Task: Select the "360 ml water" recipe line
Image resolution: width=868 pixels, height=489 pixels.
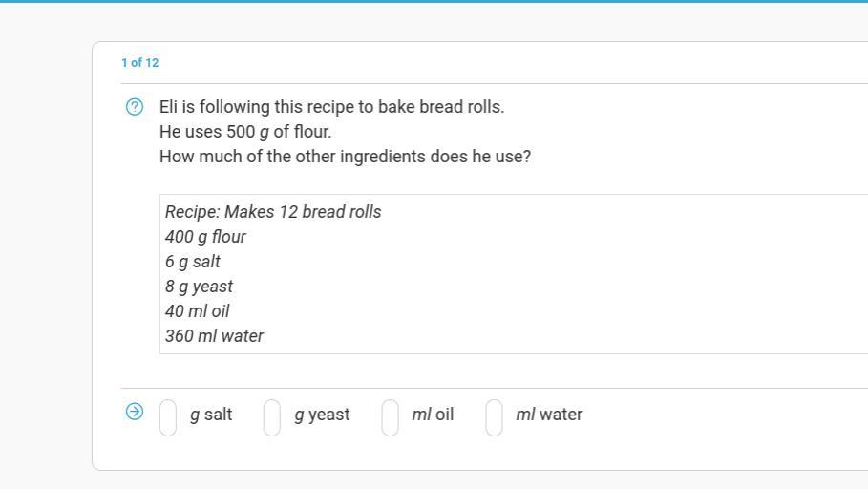Action: (x=215, y=336)
